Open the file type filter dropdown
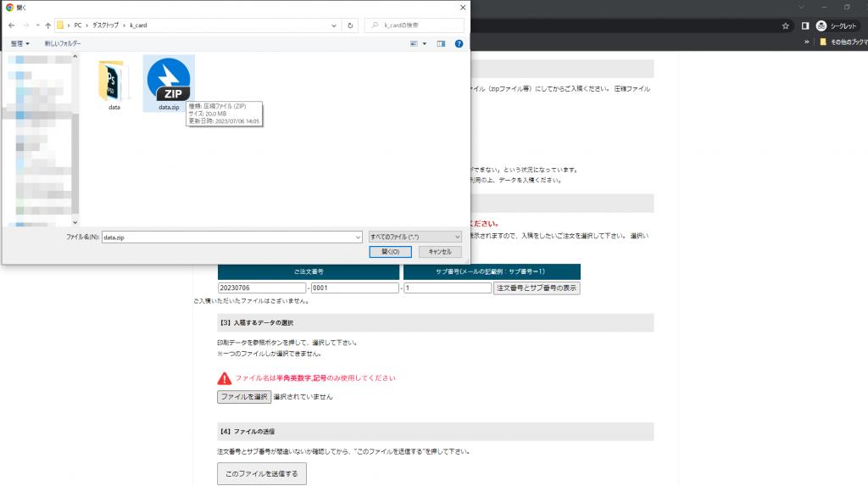868x486 pixels. [415, 237]
